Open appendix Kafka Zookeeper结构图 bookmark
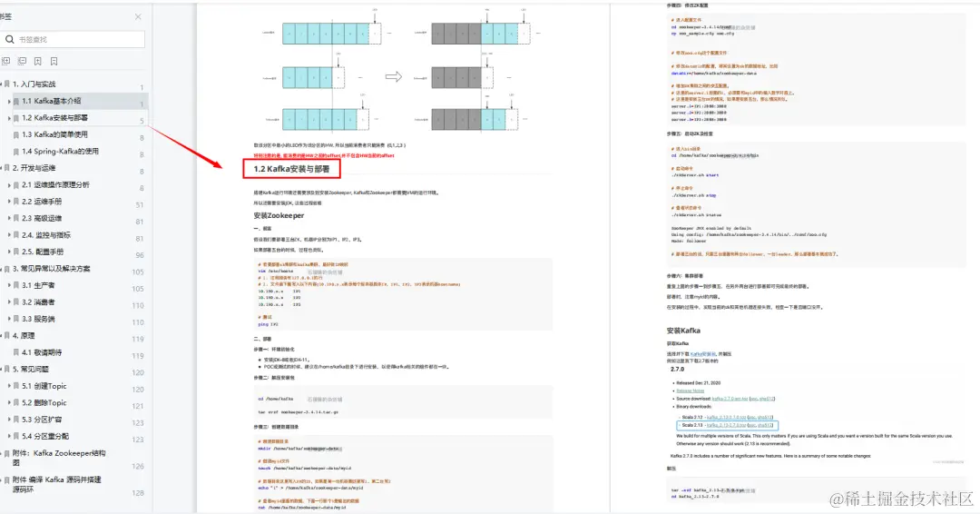 [x=59, y=458]
